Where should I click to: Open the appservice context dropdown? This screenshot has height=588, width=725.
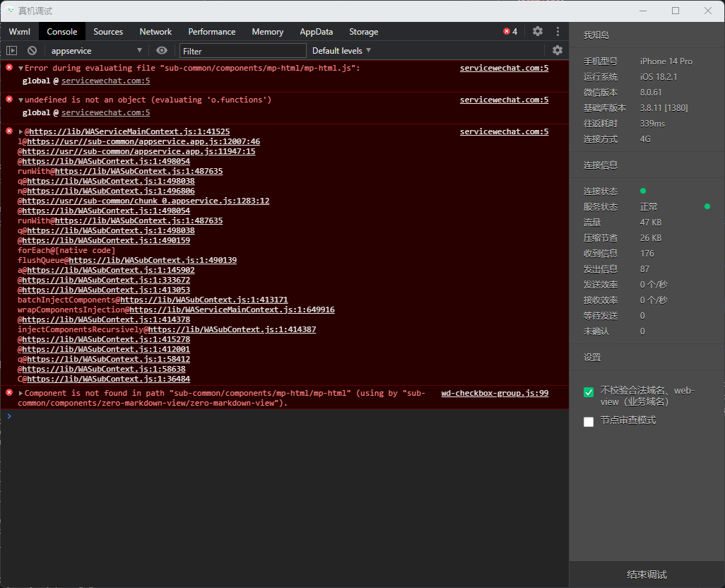(x=96, y=50)
